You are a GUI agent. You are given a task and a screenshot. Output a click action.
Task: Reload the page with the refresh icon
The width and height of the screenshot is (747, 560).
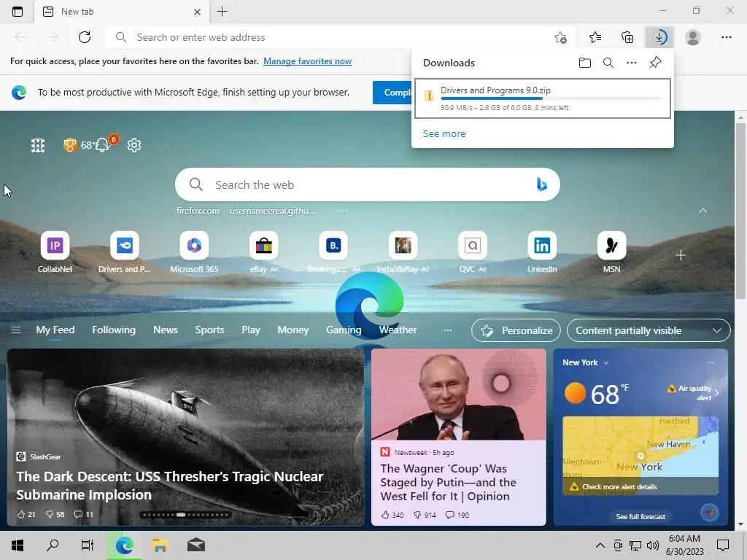pos(85,37)
